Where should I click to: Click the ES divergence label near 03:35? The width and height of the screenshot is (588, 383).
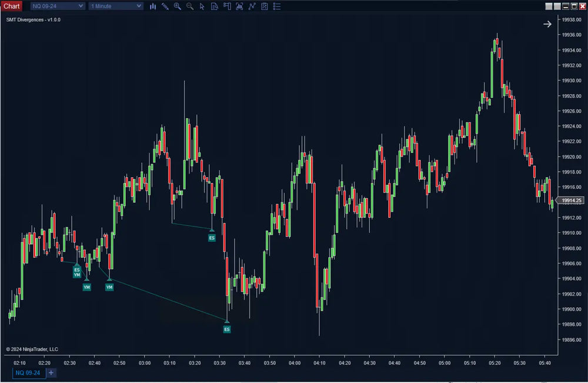(x=227, y=329)
